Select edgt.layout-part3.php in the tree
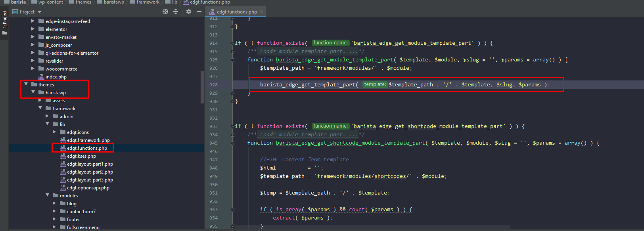Screen dimensions: 644x231 click(90, 180)
